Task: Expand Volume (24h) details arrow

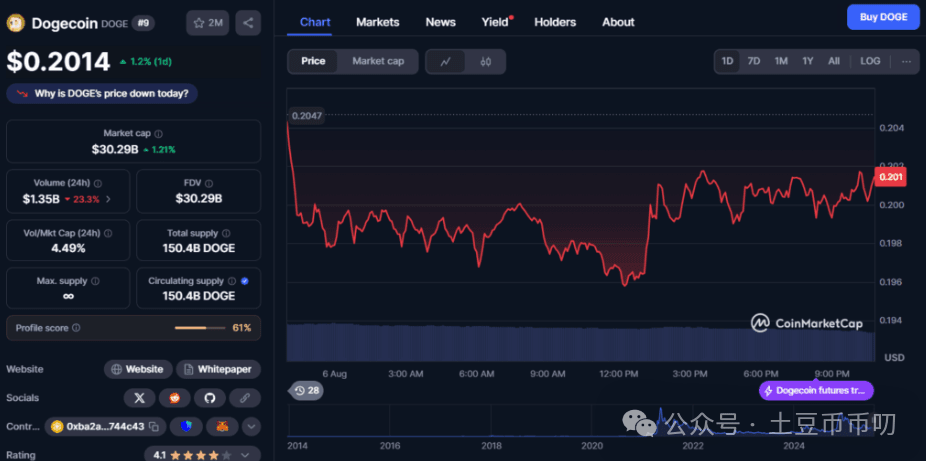Action: pos(108,200)
